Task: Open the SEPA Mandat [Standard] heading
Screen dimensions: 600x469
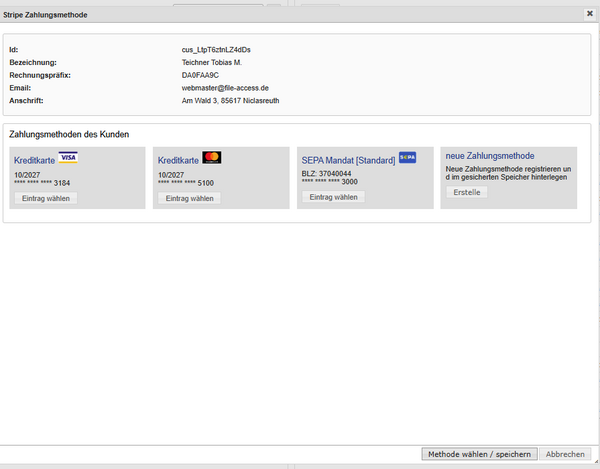Action: click(348, 160)
